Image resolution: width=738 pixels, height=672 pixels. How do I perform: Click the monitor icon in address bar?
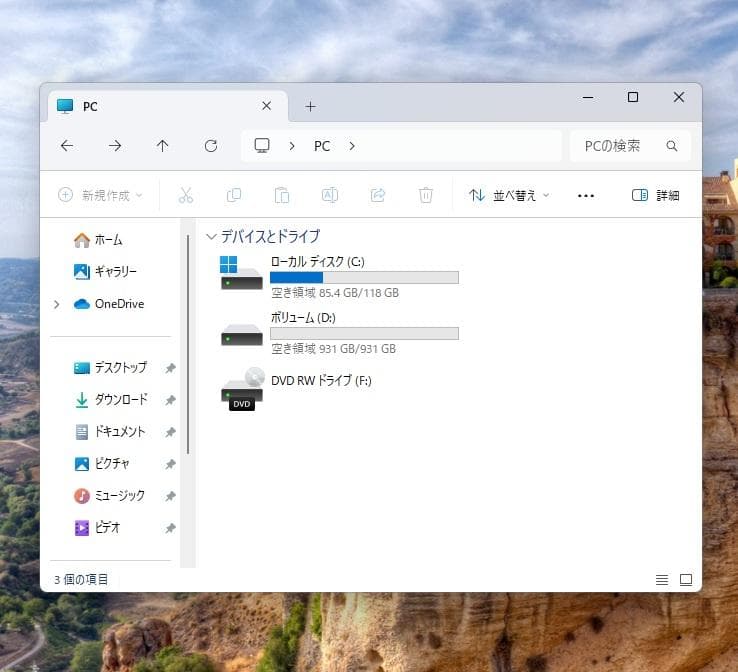pos(262,145)
